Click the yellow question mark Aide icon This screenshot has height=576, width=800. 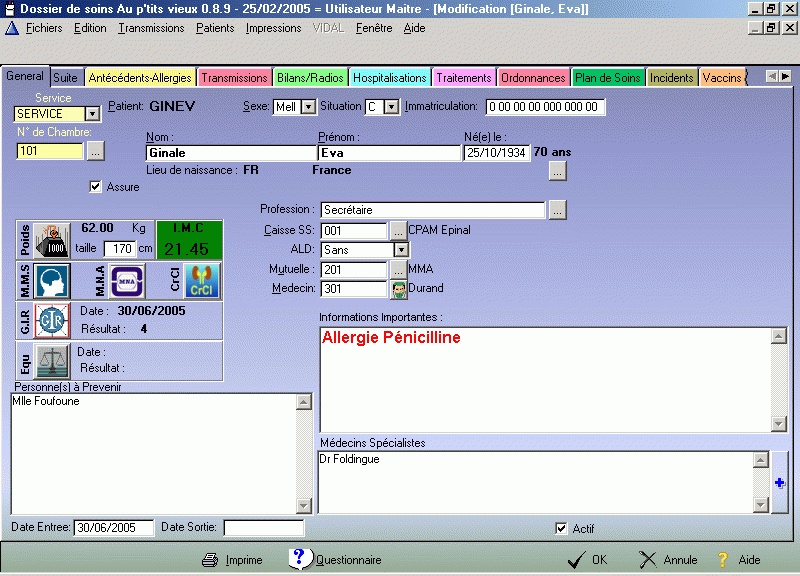click(723, 560)
